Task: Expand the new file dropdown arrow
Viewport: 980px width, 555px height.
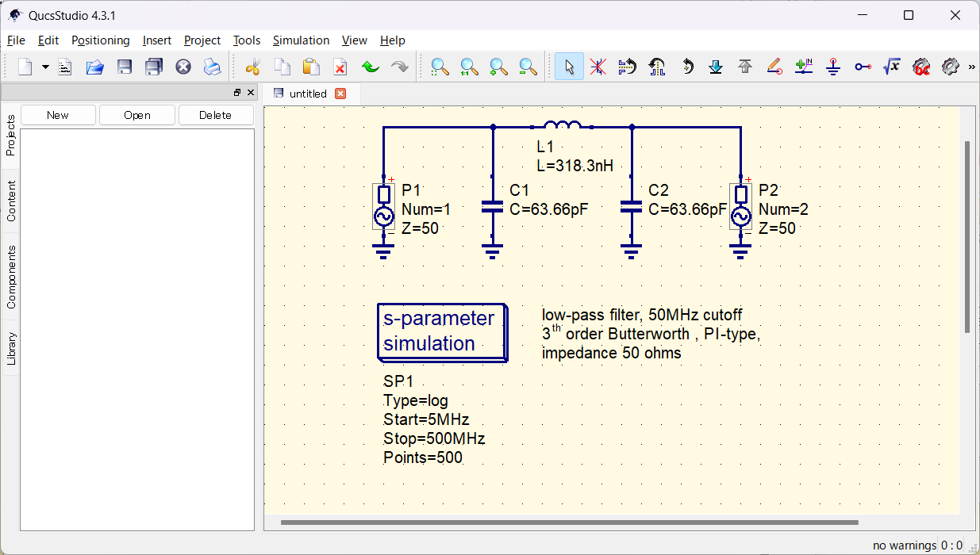Action: pyautogui.click(x=45, y=67)
